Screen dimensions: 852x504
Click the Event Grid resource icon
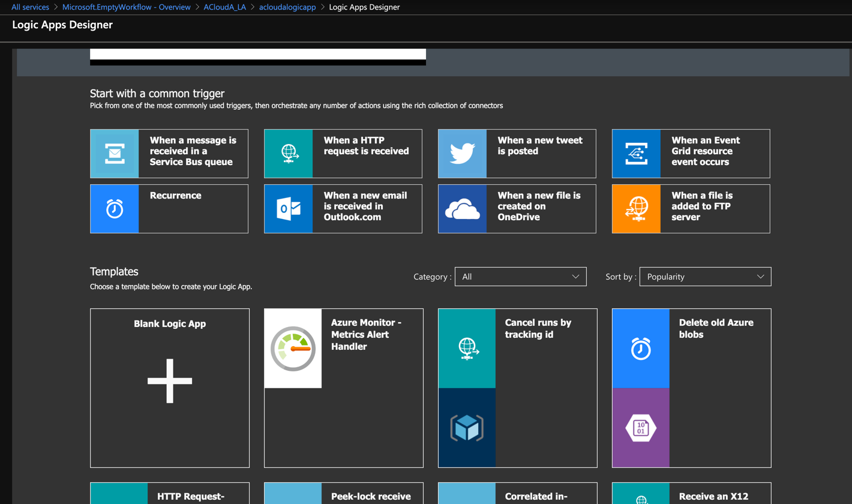tap(637, 154)
